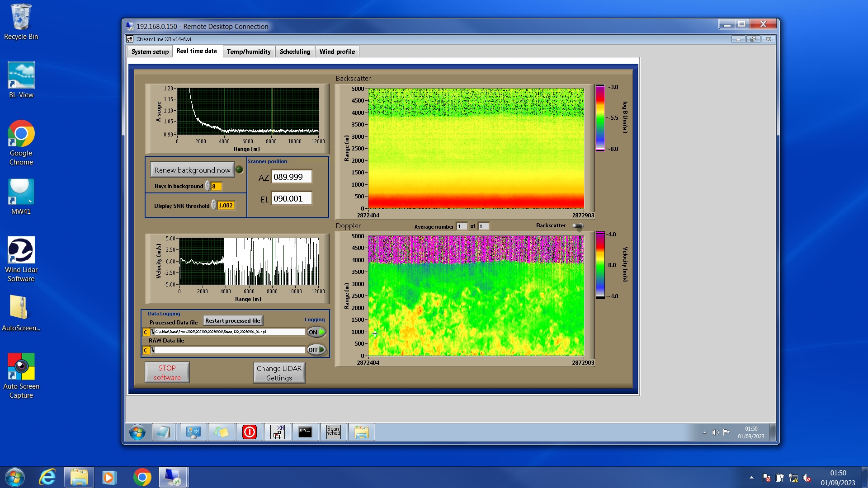Open StreamLine XR icon in remote taskbar
868x488 pixels.
tap(277, 432)
